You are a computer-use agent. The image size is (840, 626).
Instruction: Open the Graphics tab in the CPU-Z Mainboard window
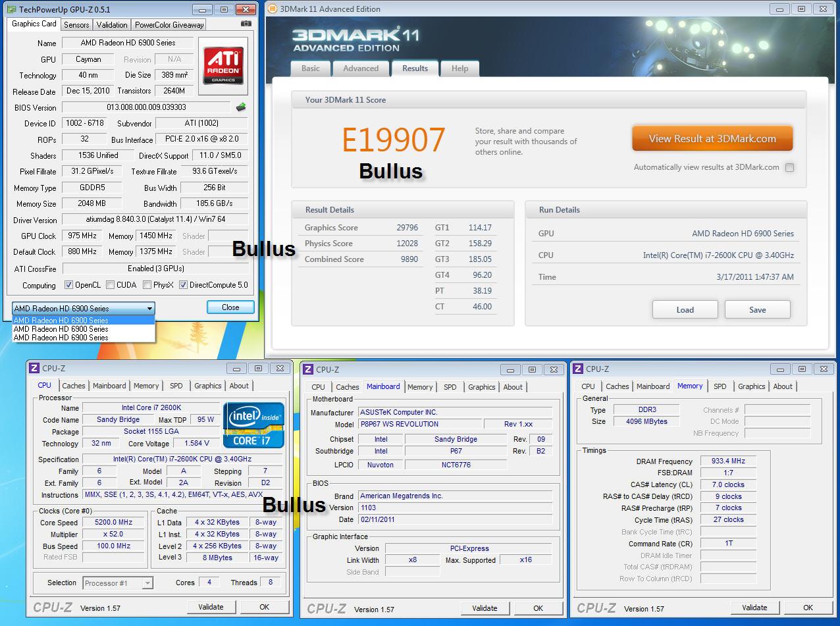(482, 387)
